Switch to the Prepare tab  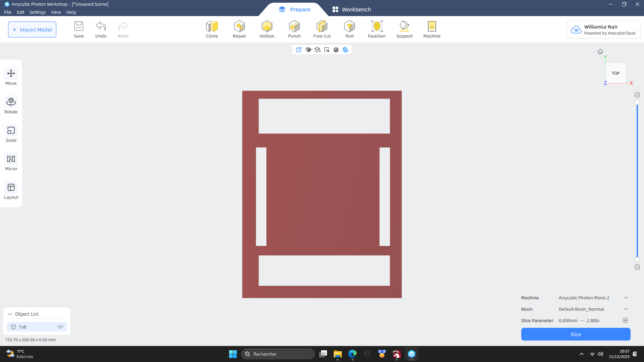pos(294,9)
